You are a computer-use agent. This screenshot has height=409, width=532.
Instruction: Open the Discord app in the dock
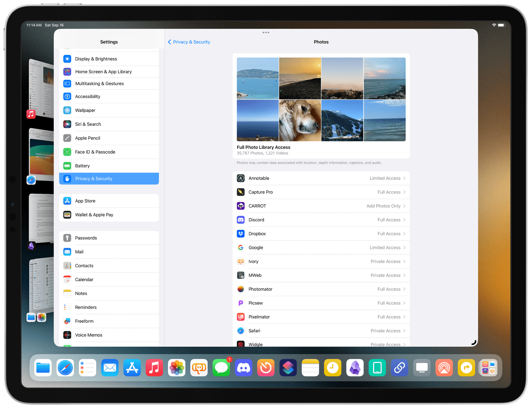244,368
